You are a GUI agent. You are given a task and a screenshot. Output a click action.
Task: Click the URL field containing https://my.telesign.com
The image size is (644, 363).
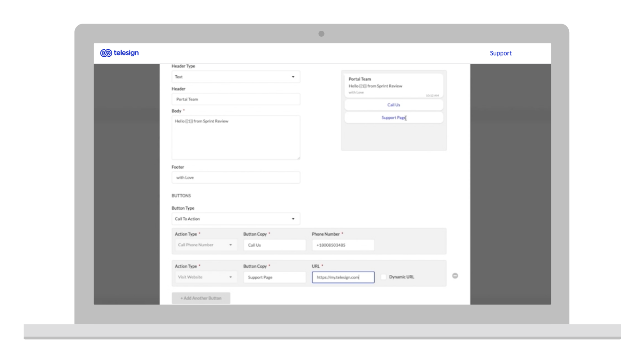pos(342,277)
